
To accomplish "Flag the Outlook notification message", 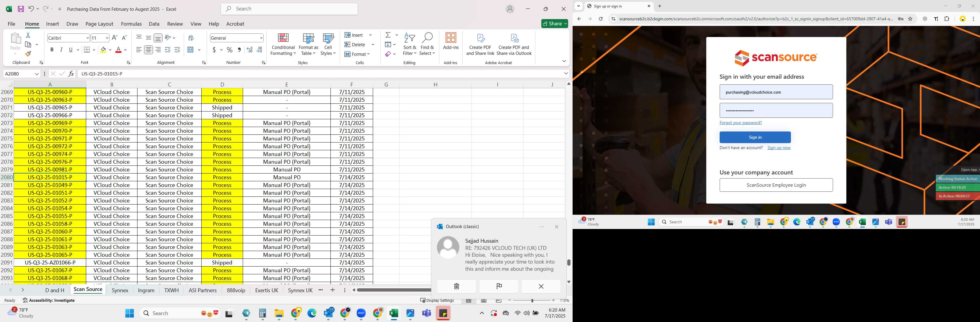I will coord(499,286).
